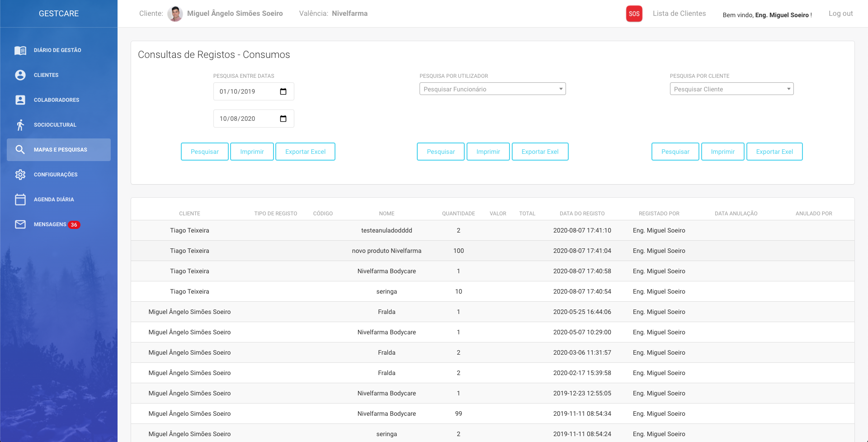Screen dimensions: 868x442
Task: Click Log out link
Action: tap(841, 14)
